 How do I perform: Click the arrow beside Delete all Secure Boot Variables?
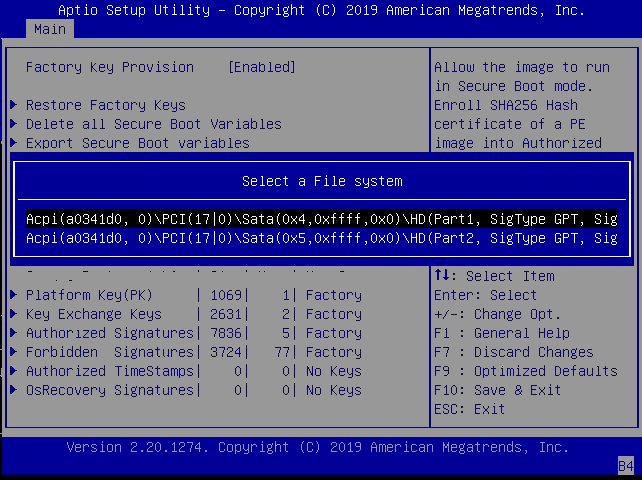click(x=14, y=124)
